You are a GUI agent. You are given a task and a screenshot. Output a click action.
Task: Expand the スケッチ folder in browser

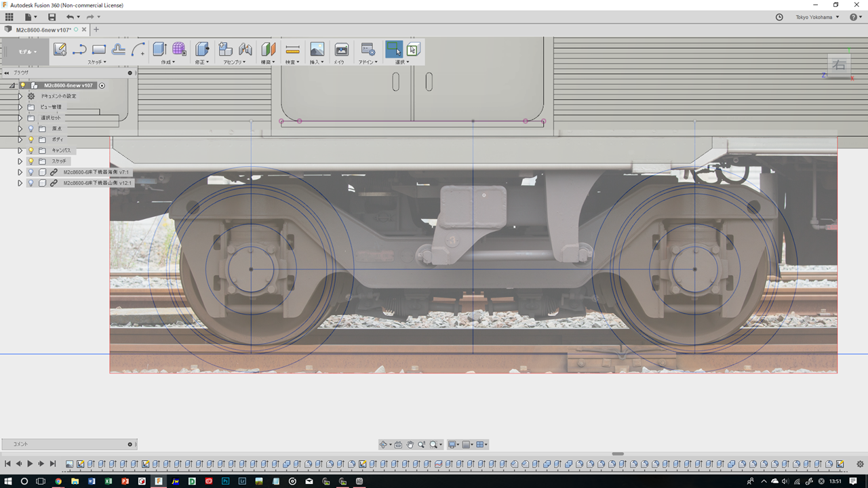pos(20,161)
